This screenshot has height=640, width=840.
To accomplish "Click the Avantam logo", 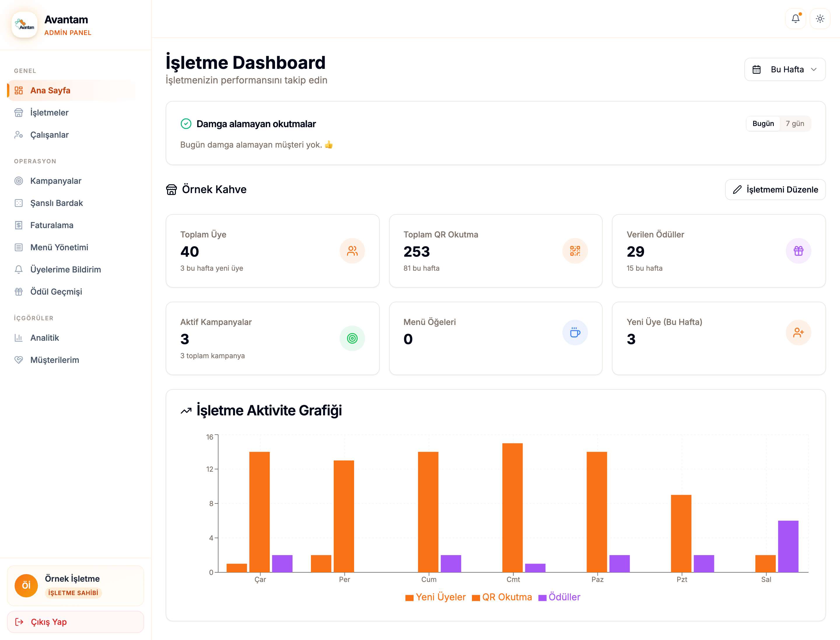I will [24, 25].
